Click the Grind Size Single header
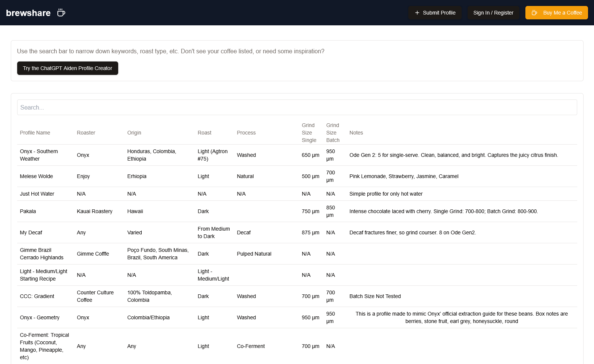The width and height of the screenshot is (594, 364). tap(309, 133)
